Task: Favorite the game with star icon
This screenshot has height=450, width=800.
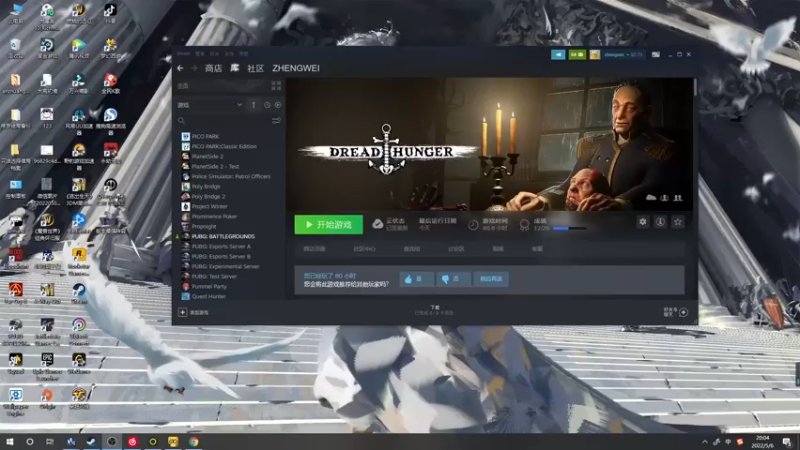Action: tap(678, 221)
